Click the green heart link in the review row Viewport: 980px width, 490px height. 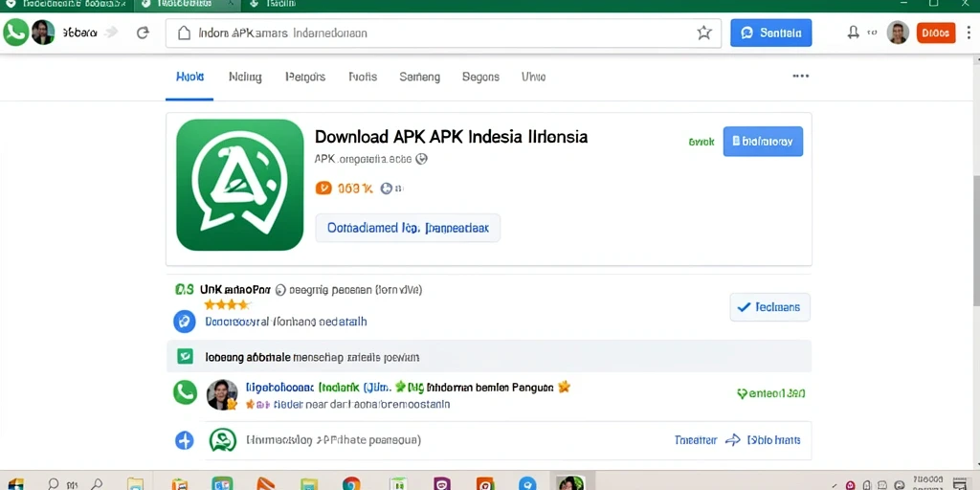click(771, 393)
